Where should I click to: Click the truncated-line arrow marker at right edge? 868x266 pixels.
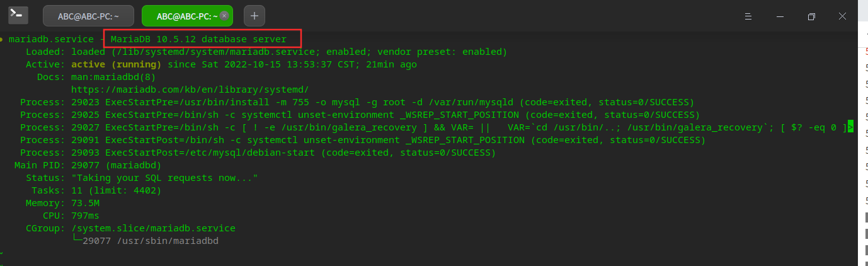click(850, 127)
